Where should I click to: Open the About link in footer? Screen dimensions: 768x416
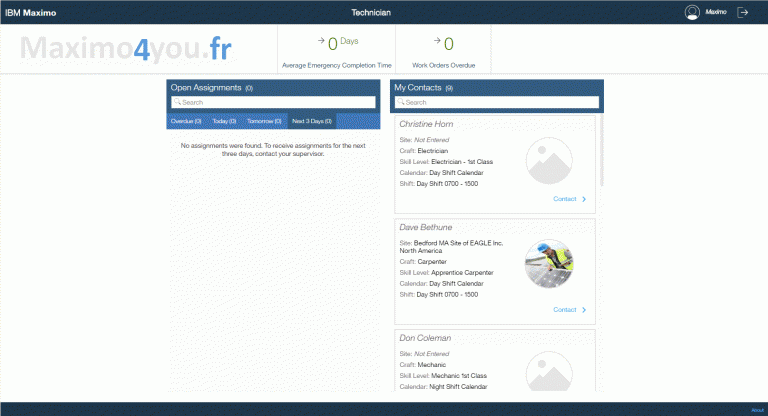pos(757,410)
